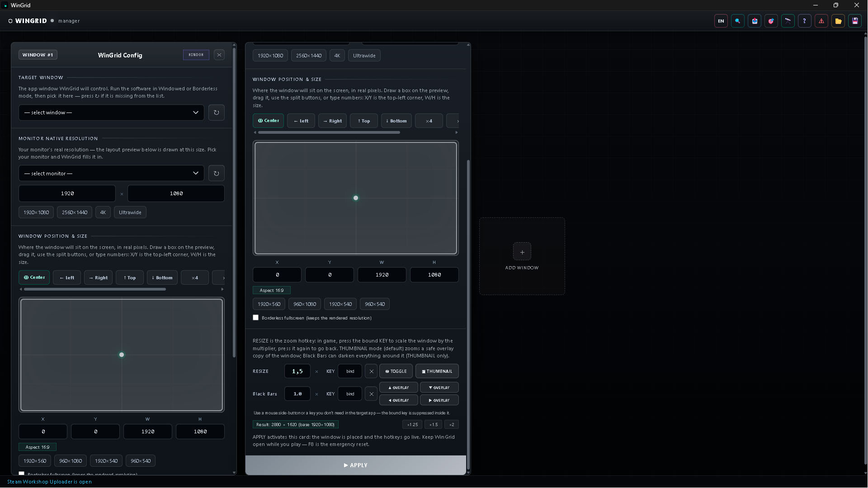Click the red warning triangle icon

click(x=821, y=21)
